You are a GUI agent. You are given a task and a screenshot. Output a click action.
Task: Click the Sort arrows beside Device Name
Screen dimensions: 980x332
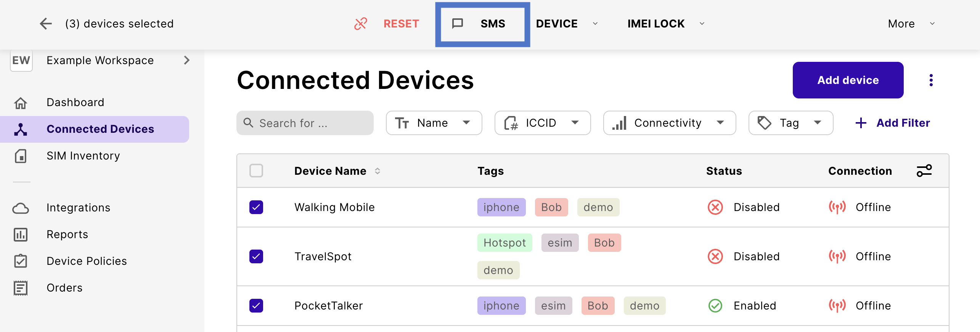[x=378, y=171]
